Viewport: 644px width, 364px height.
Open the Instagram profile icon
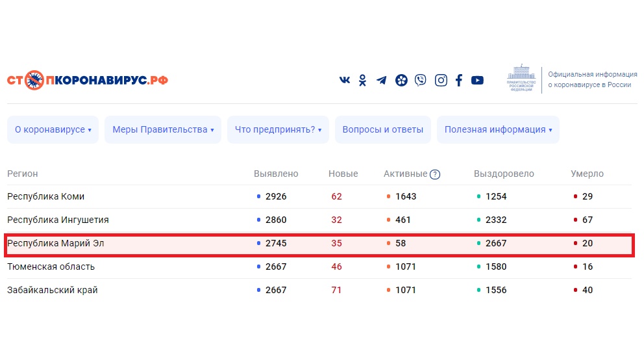pos(441,81)
